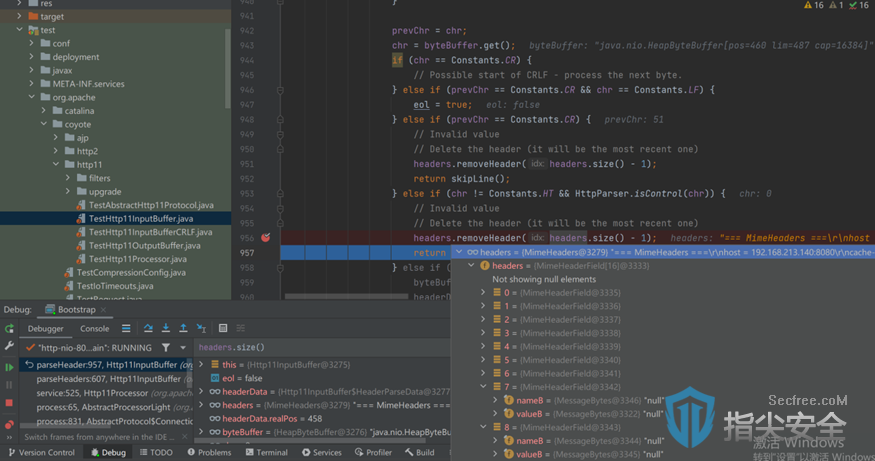The width and height of the screenshot is (875, 461).
Task: Open Terminal tool window
Action: tap(266, 453)
